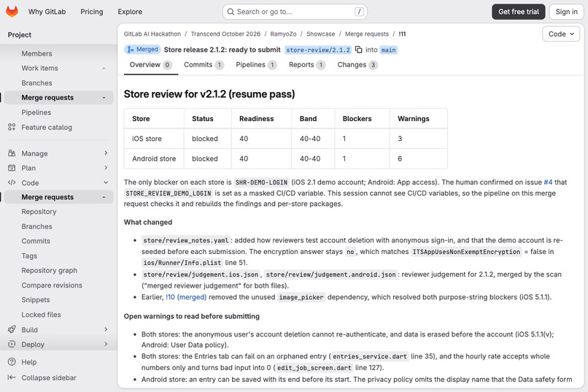Click the SHR-DEMO-LOGIN code label
The height and width of the screenshot is (392, 588).
(261, 182)
